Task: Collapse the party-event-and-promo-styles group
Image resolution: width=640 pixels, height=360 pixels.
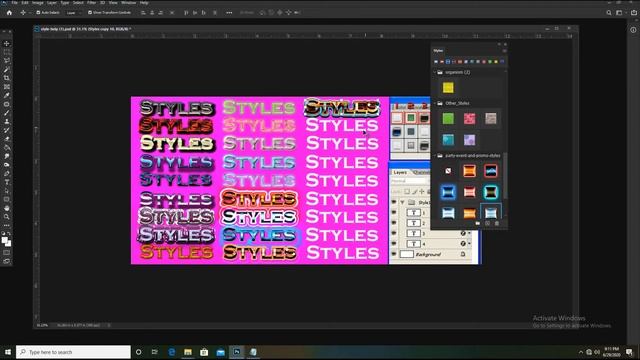Action: [435, 156]
